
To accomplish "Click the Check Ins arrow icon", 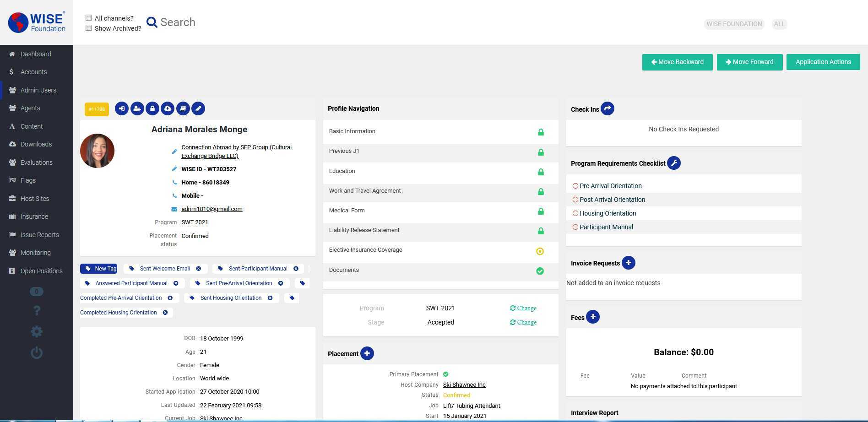I will (x=607, y=109).
